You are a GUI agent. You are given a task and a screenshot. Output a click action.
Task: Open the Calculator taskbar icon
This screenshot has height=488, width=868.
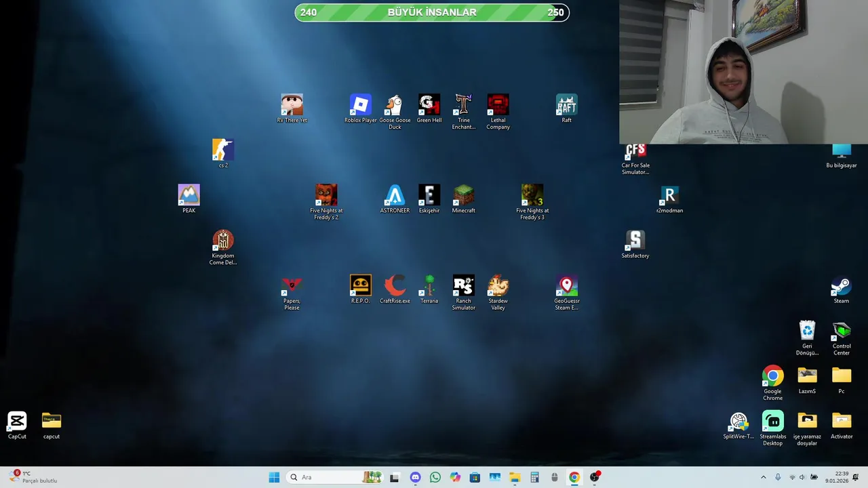[x=534, y=477]
